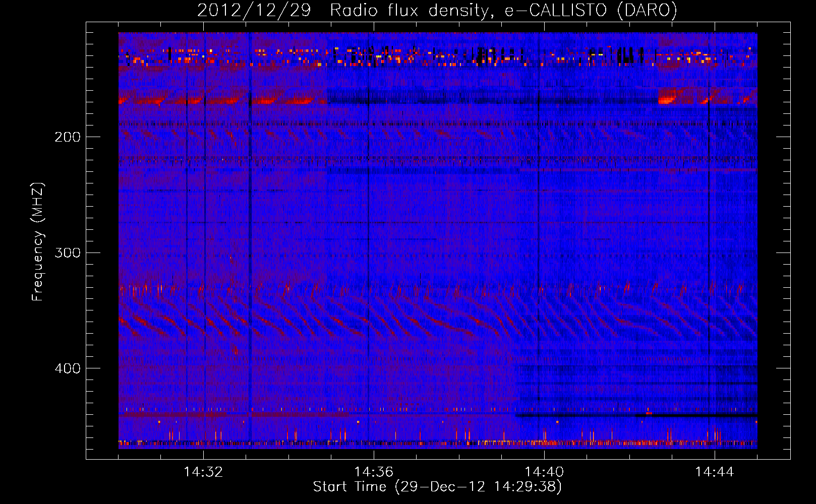Click the 14:44 time tick label
The height and width of the screenshot is (504, 816).
tap(715, 472)
